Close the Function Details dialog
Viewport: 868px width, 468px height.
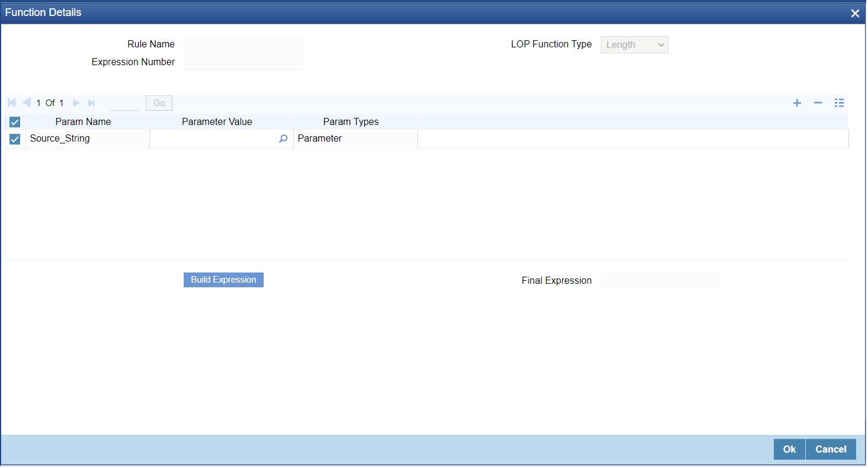pos(855,13)
